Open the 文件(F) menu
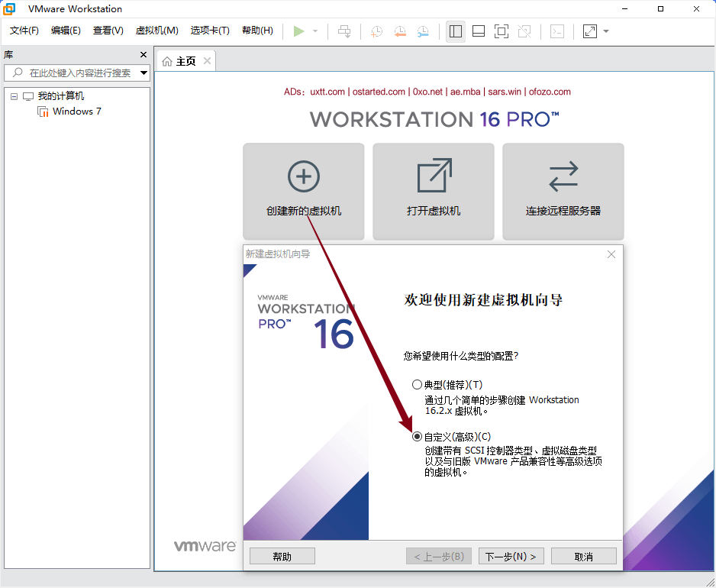The image size is (716, 588). pos(24,31)
